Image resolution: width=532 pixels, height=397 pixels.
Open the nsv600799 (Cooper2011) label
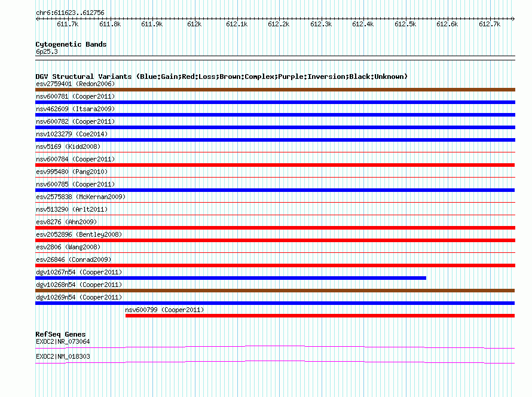[x=164, y=310]
